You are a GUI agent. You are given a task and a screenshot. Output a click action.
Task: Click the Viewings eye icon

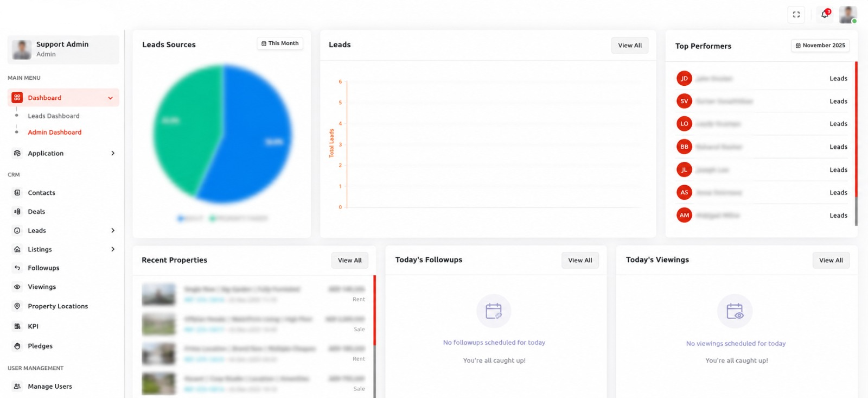[x=17, y=287]
